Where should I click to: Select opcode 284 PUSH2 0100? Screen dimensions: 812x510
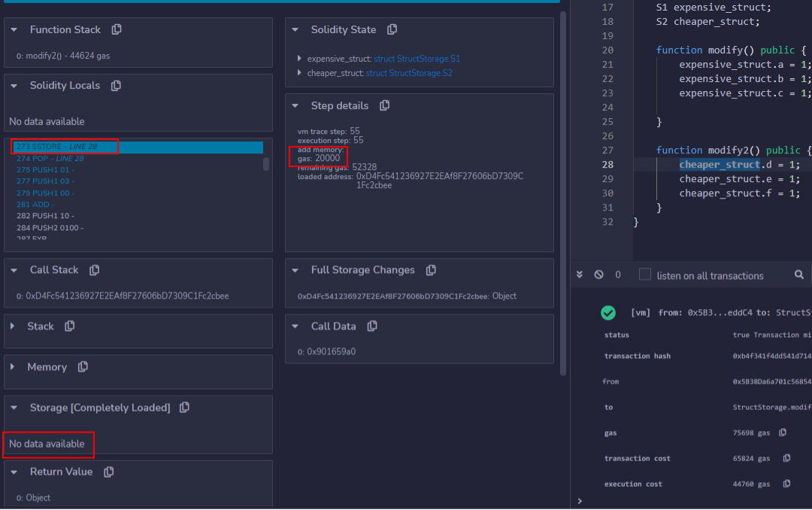50,227
